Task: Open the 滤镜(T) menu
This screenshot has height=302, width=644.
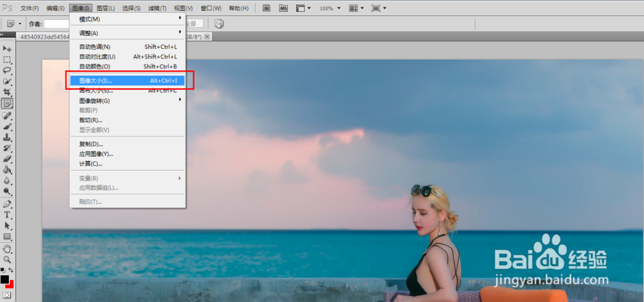Action: 157,8
